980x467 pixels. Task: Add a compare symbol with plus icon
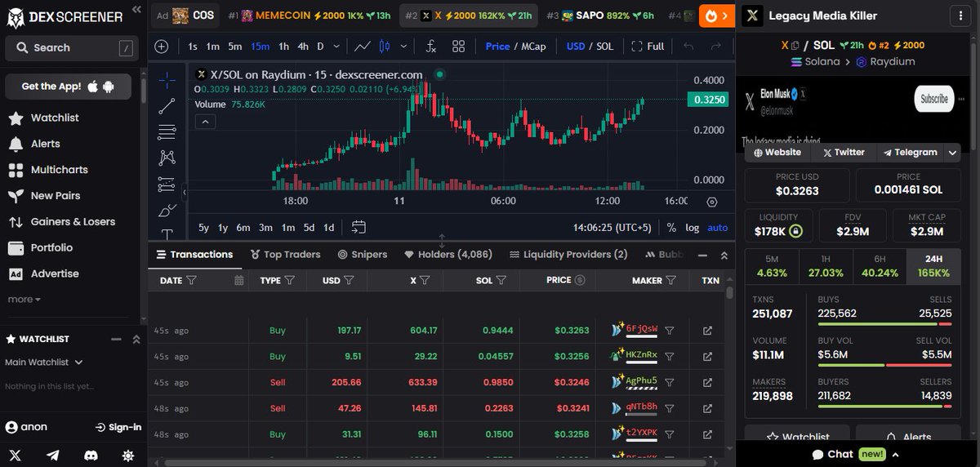162,47
